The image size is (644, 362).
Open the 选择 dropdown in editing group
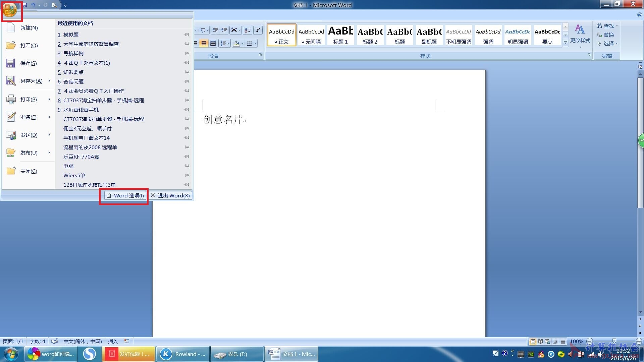pos(607,44)
